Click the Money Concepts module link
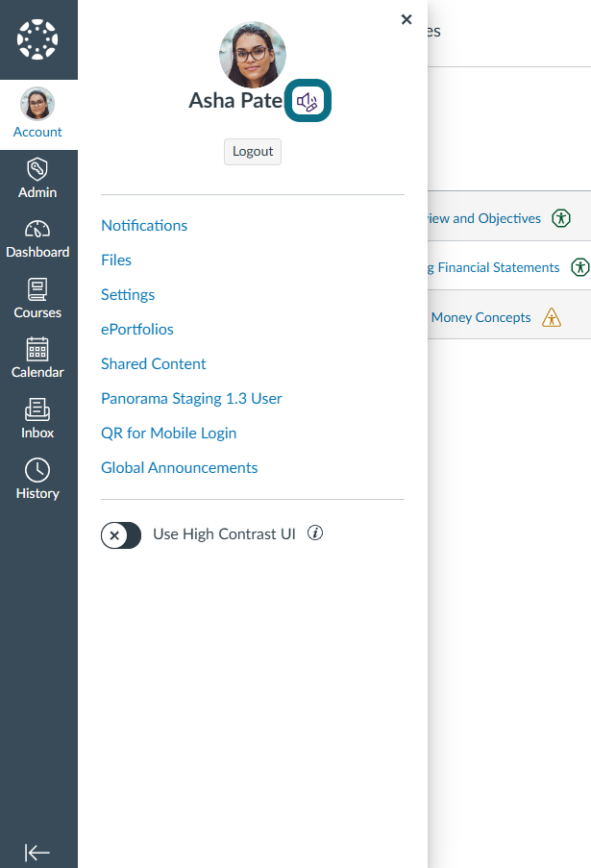591x868 pixels. coord(480,317)
